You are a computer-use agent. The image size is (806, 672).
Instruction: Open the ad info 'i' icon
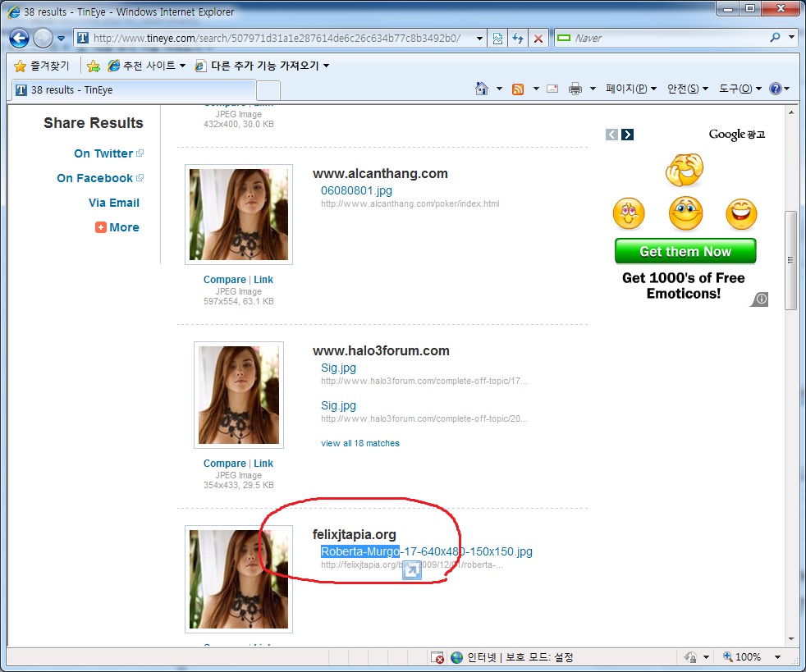pyautogui.click(x=762, y=299)
